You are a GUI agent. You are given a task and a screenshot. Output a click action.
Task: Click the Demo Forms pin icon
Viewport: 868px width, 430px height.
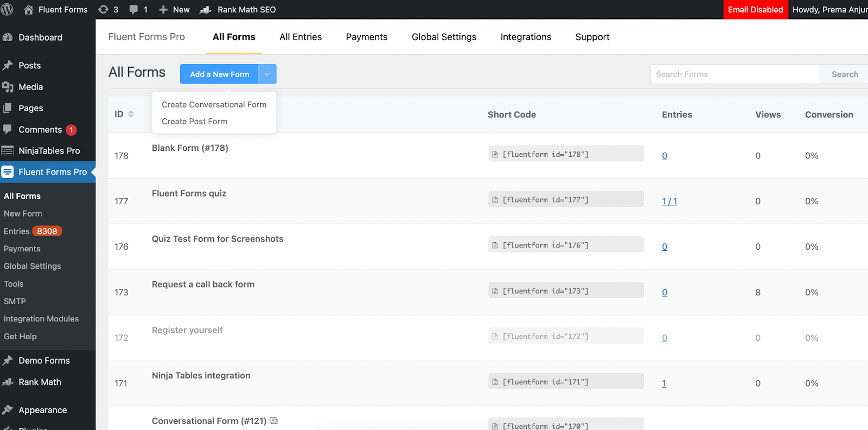[x=8, y=361]
